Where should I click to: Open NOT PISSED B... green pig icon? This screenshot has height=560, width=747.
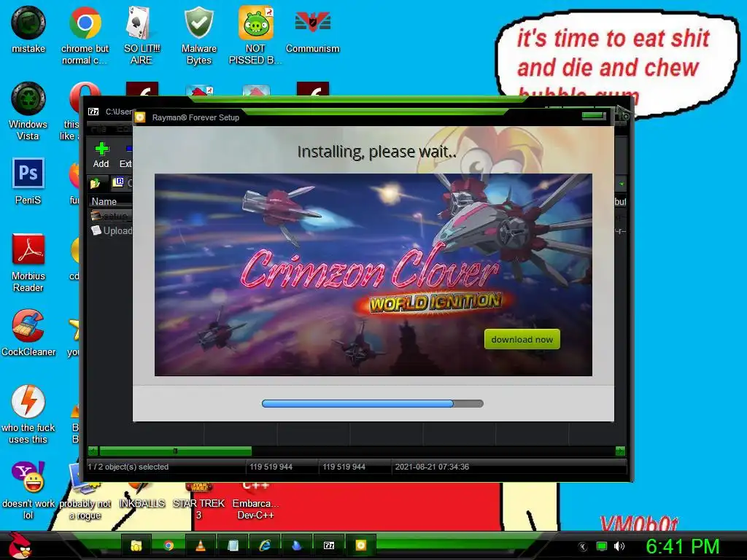pos(255,34)
